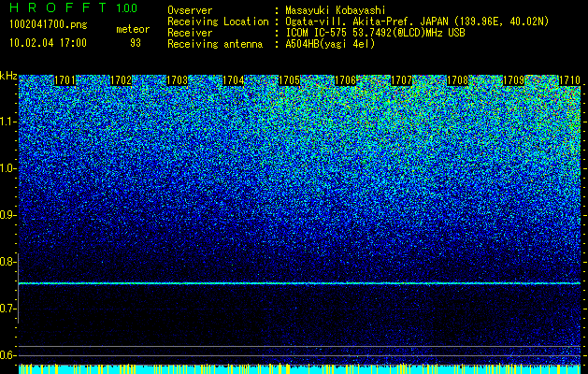Click the 1.0 kHz axis tick label
Image resolution: width=588 pixels, height=374 pixels.
pos(7,169)
